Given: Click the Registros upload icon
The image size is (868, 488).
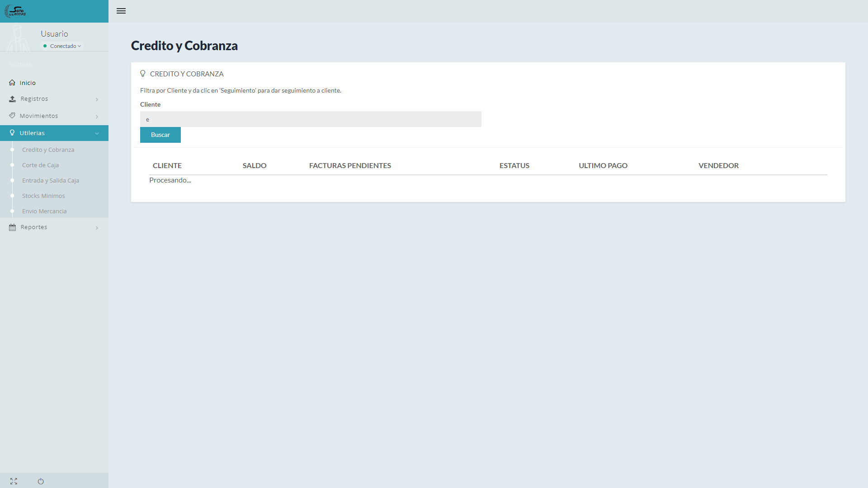Looking at the screenshot, I should [12, 99].
